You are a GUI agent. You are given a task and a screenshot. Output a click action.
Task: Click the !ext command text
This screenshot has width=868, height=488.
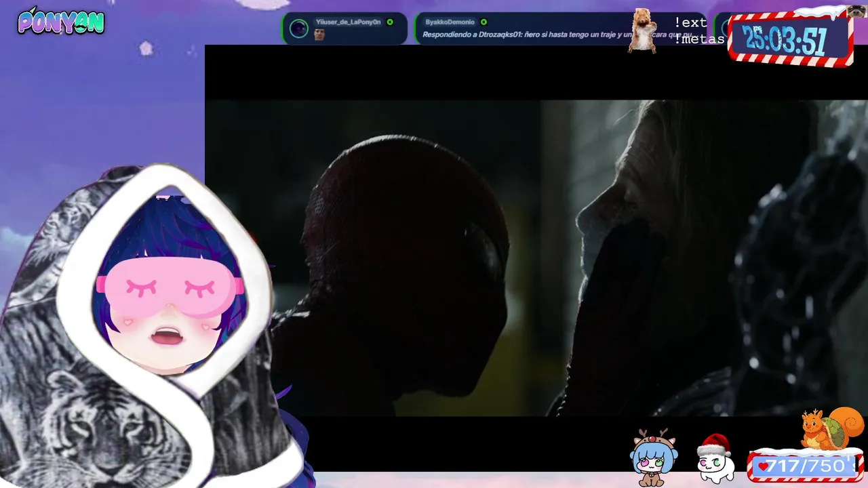tap(690, 22)
